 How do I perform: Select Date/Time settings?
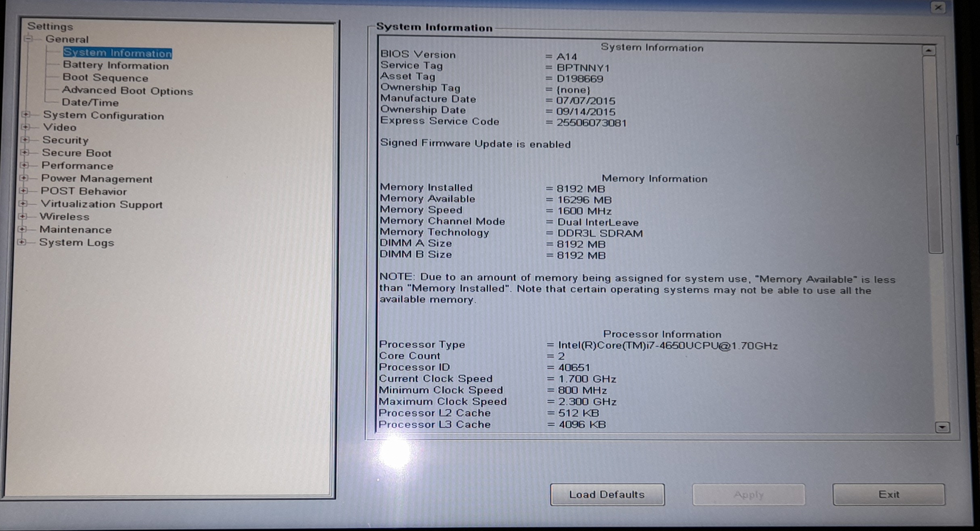(x=90, y=103)
